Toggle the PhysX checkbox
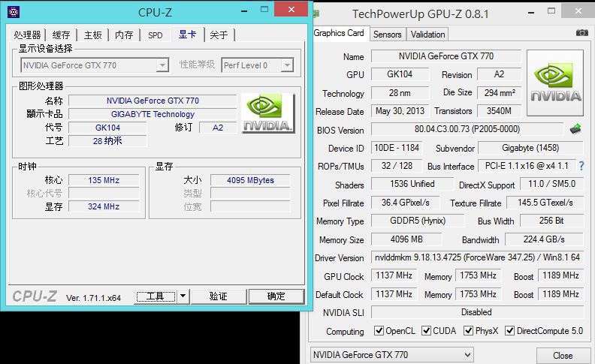Image resolution: width=595 pixels, height=364 pixels. (468, 331)
